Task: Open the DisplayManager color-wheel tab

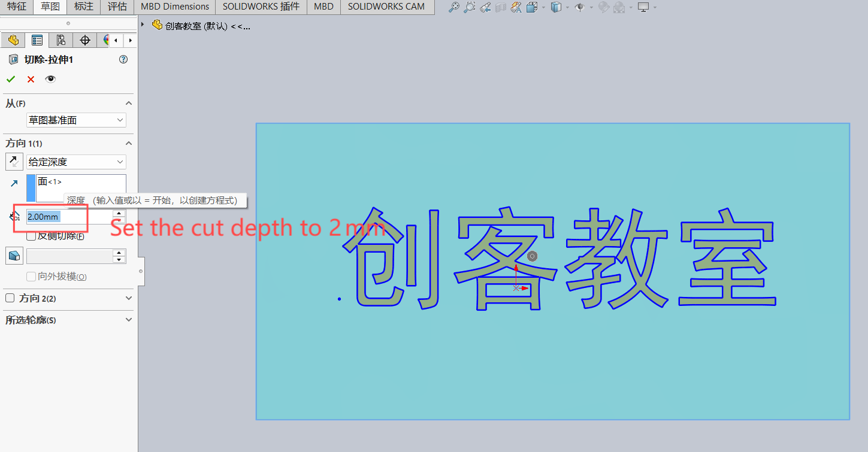Action: click(x=107, y=40)
